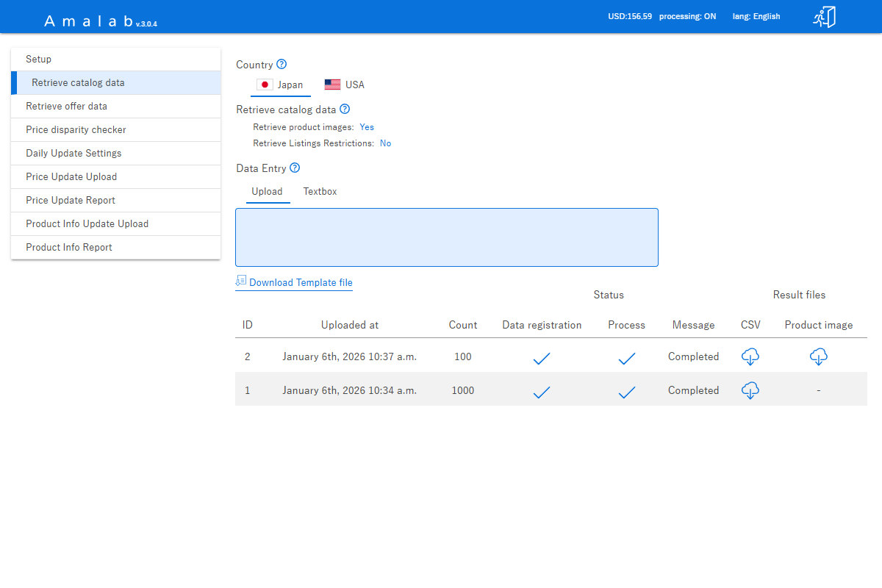882x588 pixels.
Task: Open the lang: English language selector
Action: coord(756,16)
